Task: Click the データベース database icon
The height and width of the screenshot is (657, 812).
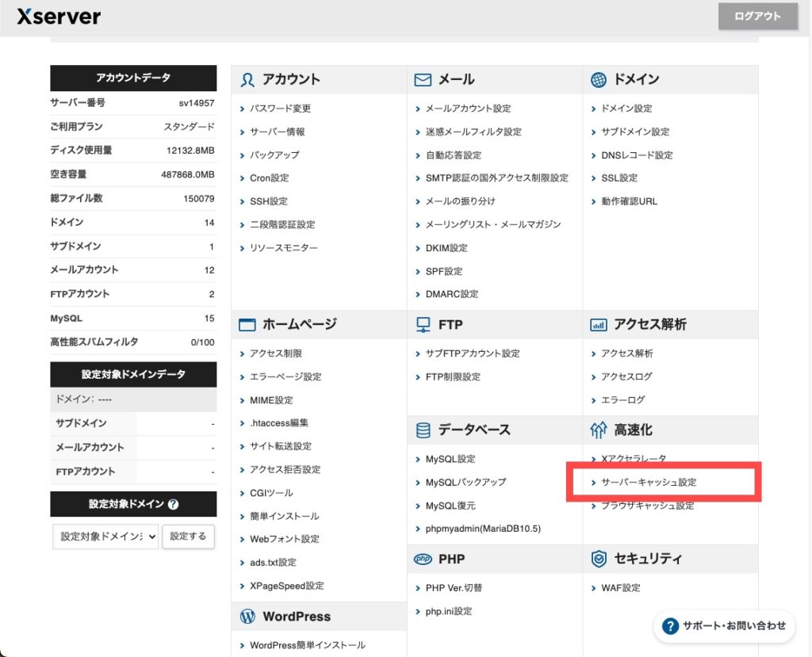Action: click(423, 430)
